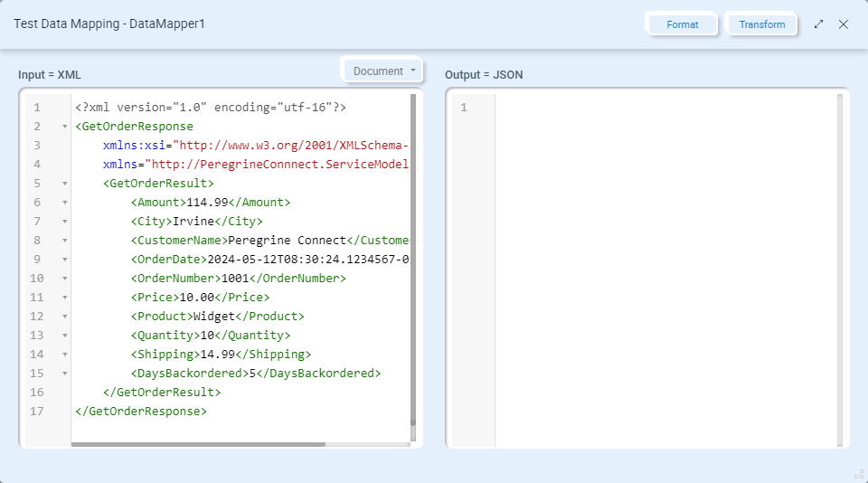
Task: Click the Product value Widget
Action: [x=213, y=317]
